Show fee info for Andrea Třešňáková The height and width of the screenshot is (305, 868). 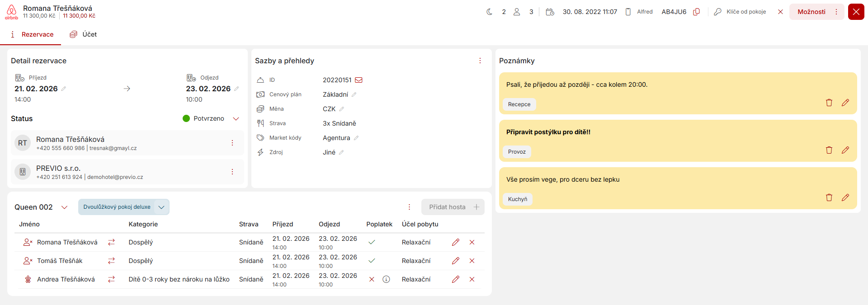pos(386,279)
